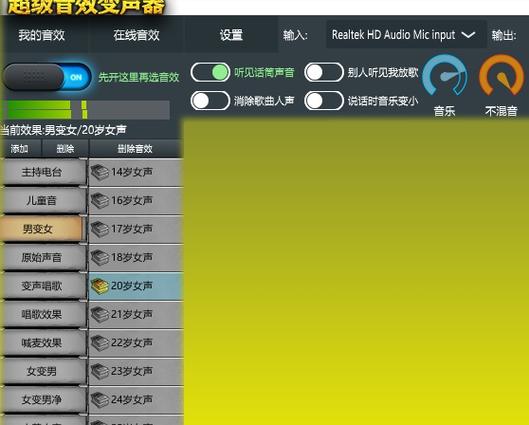529x425 pixels.
Task: Choose the 18岁女声 effect text
Action: [x=132, y=257]
